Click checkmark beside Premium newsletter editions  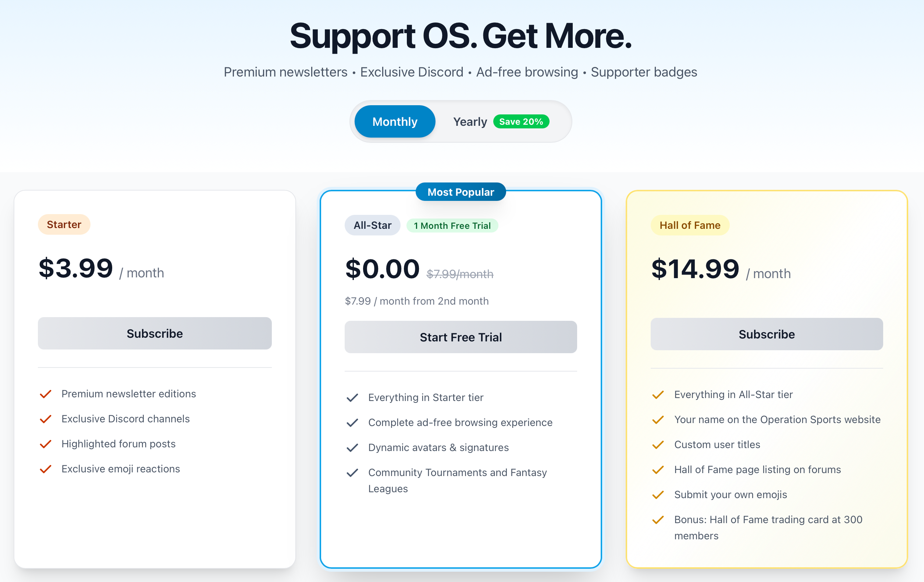(46, 394)
